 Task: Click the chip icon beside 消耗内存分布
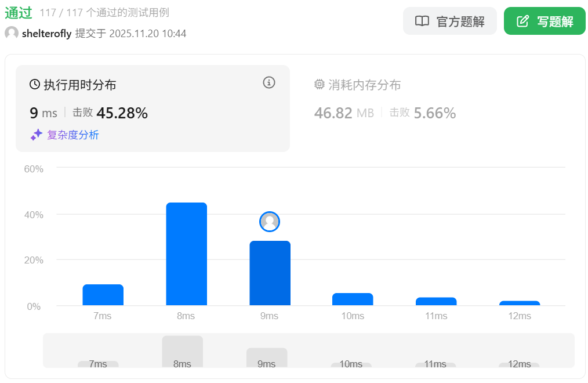coord(320,85)
